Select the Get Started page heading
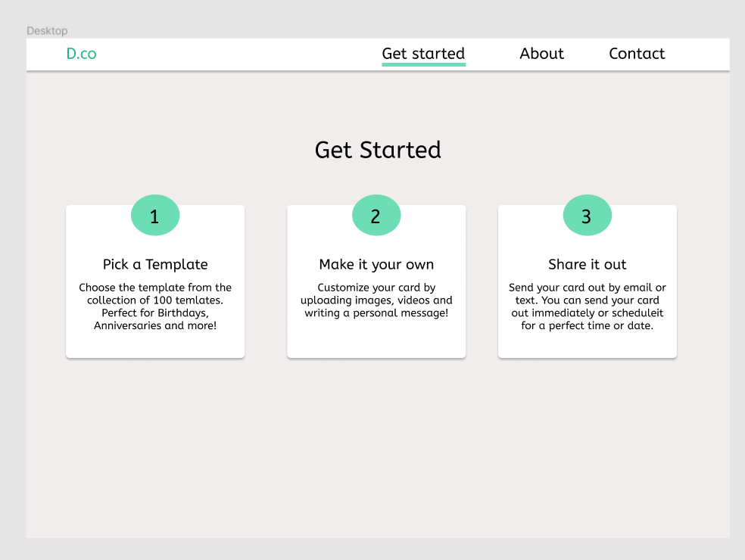745x560 pixels. click(378, 150)
